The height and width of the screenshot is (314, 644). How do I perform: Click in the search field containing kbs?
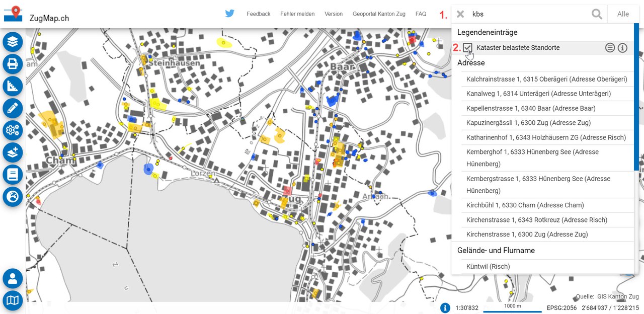tap(528, 14)
